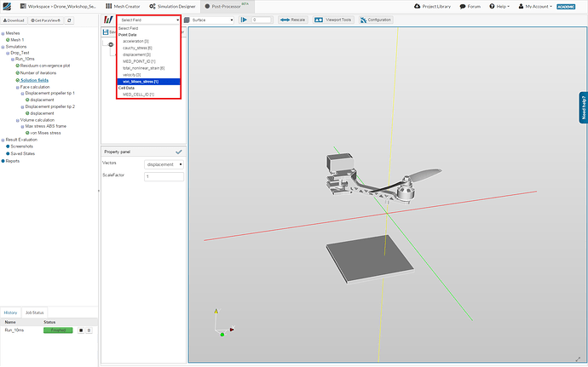Image resolution: width=588 pixels, height=367 pixels.
Task: Click the delete icon for Run_10ms job
Action: pyautogui.click(x=89, y=330)
